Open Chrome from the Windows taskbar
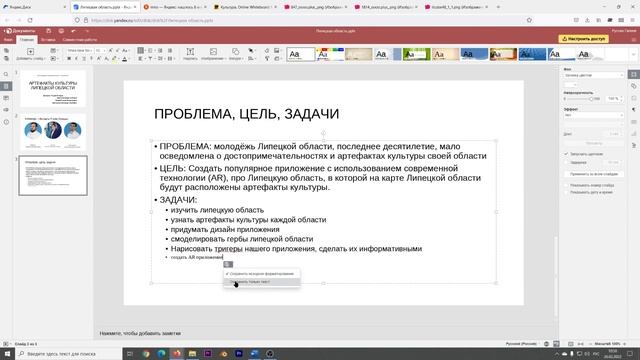The width and height of the screenshot is (640, 360). click(146, 353)
